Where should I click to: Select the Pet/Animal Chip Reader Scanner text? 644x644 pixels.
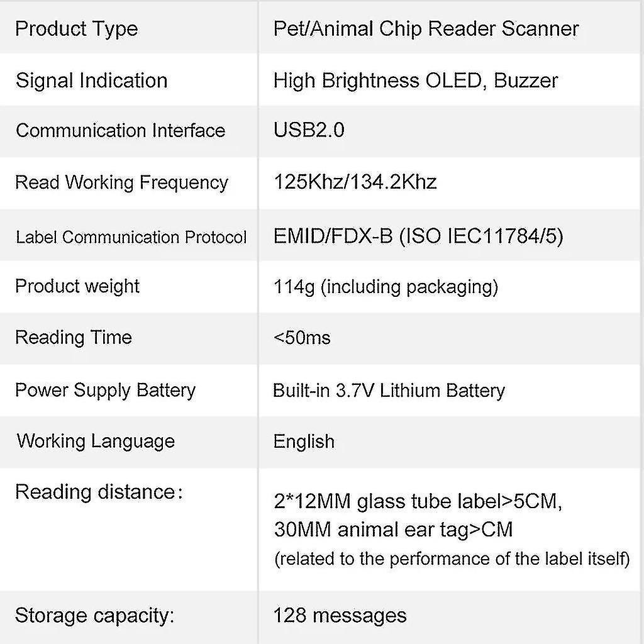pos(426,29)
